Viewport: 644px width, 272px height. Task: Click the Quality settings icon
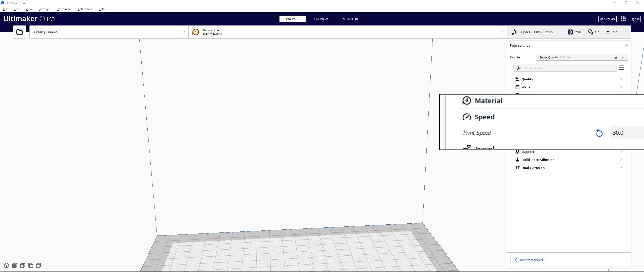(517, 79)
